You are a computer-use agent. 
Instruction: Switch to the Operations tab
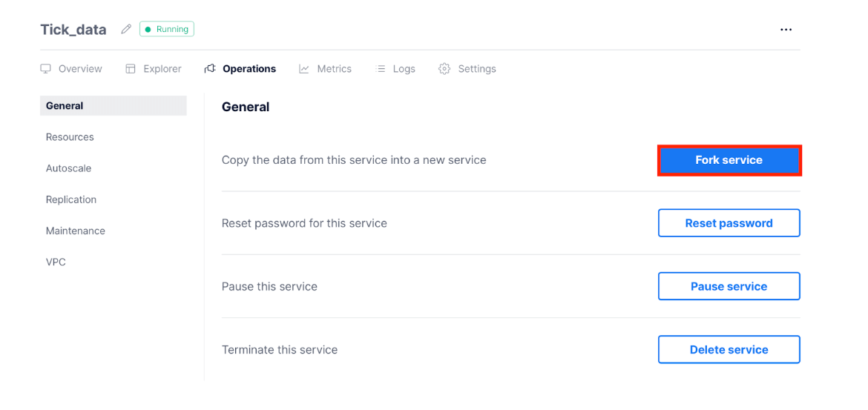(x=249, y=69)
